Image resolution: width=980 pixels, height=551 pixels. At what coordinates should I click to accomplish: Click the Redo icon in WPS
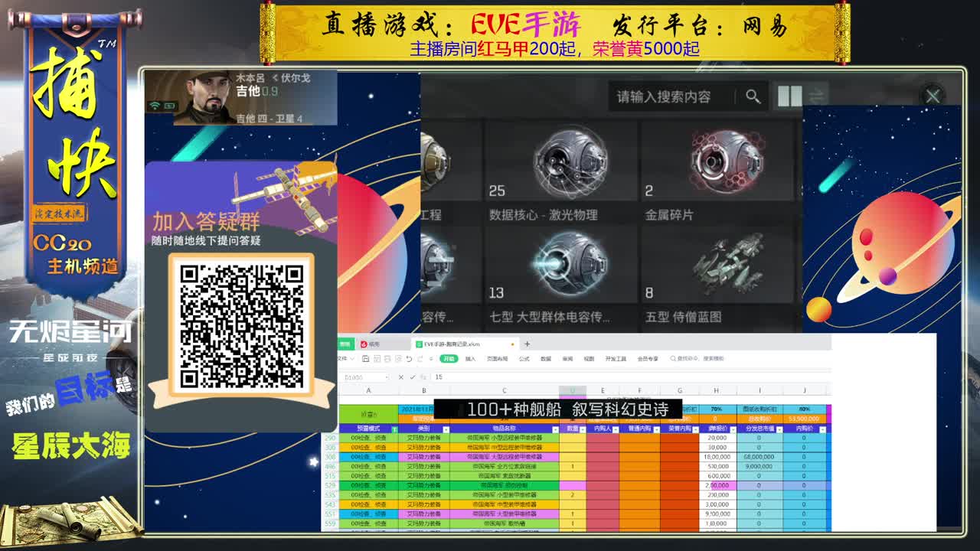(x=420, y=357)
